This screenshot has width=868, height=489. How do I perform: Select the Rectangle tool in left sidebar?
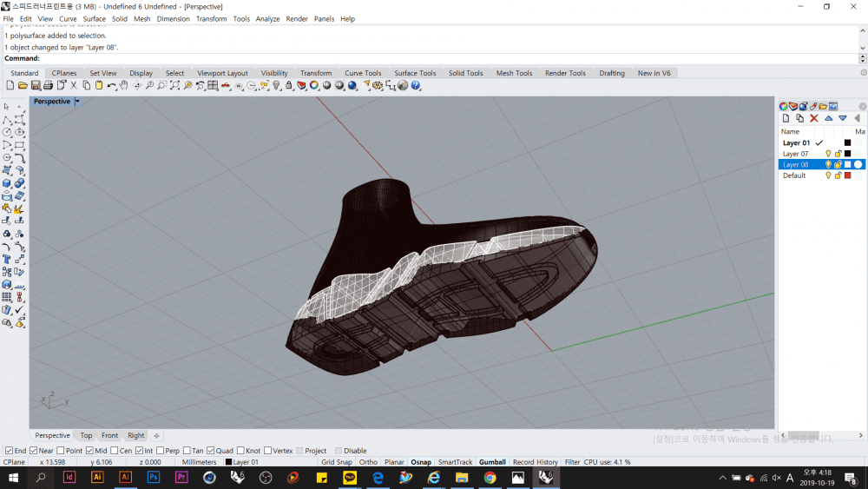[19, 145]
